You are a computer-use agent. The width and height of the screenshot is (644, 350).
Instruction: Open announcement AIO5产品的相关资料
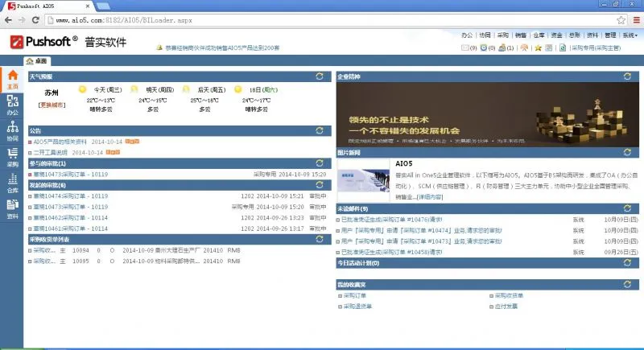[x=60, y=142]
